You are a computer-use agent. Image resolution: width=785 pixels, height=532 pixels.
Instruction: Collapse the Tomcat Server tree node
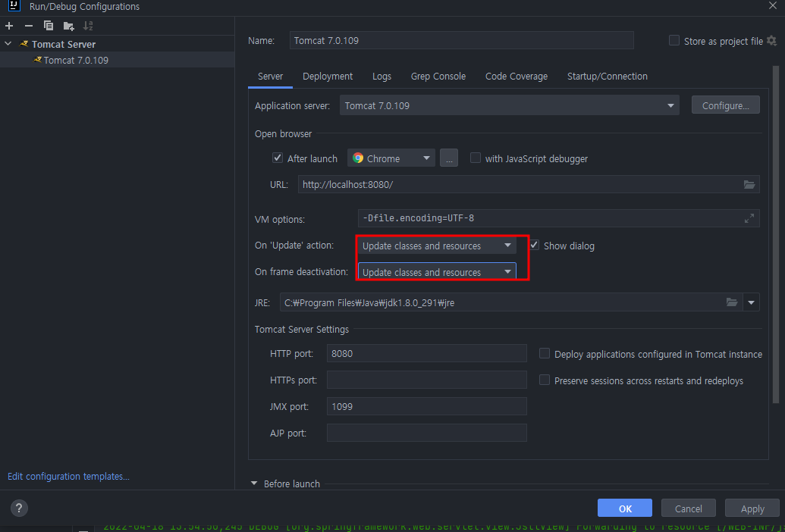[x=8, y=43]
